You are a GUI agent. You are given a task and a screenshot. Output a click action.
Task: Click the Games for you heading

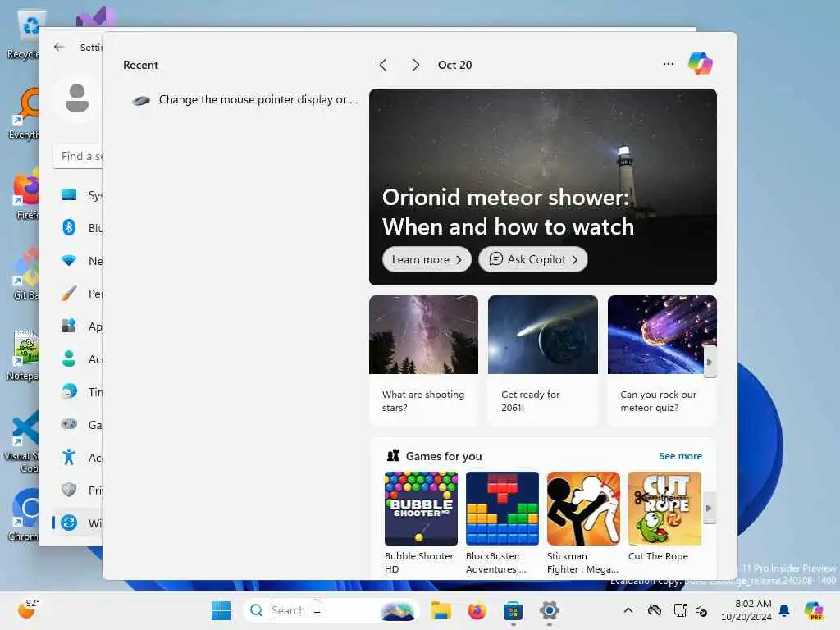(x=444, y=456)
